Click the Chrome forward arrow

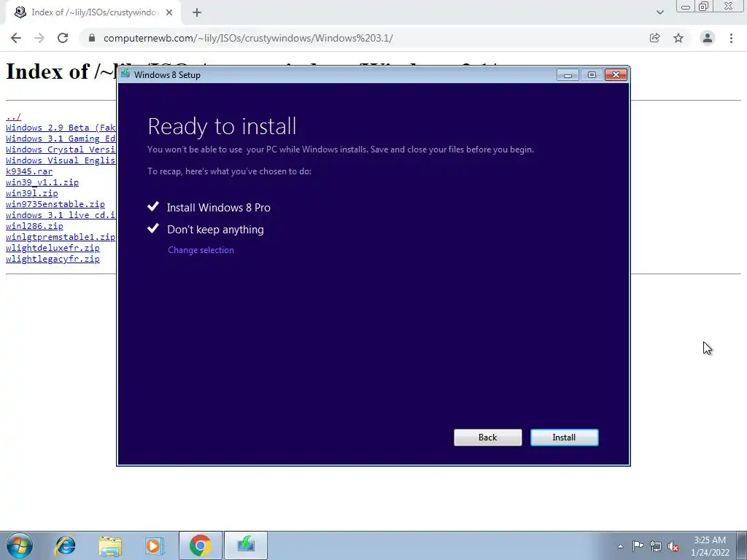click(x=39, y=38)
